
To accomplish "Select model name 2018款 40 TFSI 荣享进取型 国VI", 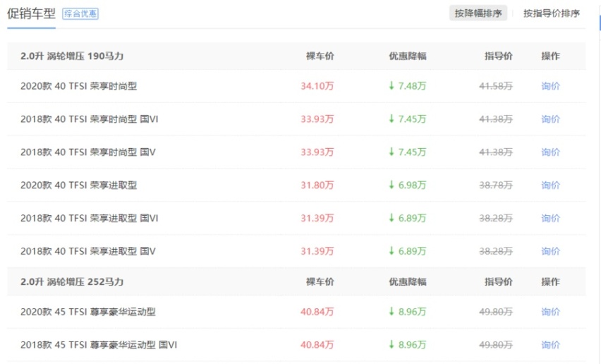I will tap(90, 218).
